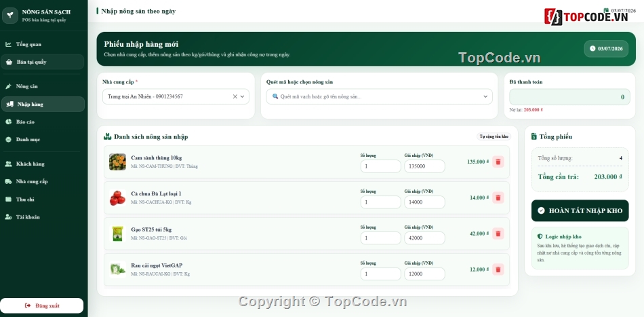Click the 03/07/2026 date badge in the banner
Screen dimensions: 644x317
click(x=606, y=48)
